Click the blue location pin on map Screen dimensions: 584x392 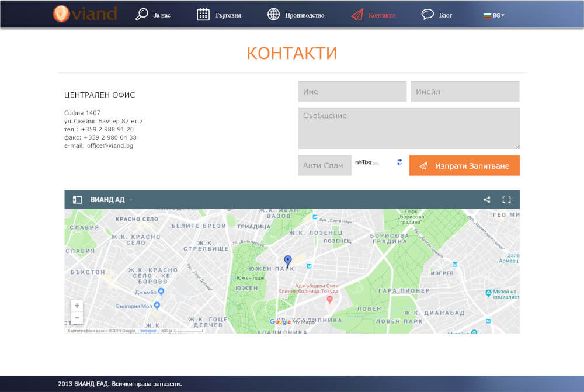[287, 261]
